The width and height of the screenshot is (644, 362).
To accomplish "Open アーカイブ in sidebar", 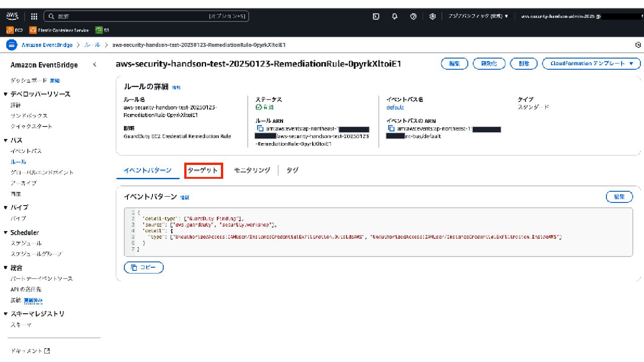I will pyautogui.click(x=24, y=183).
